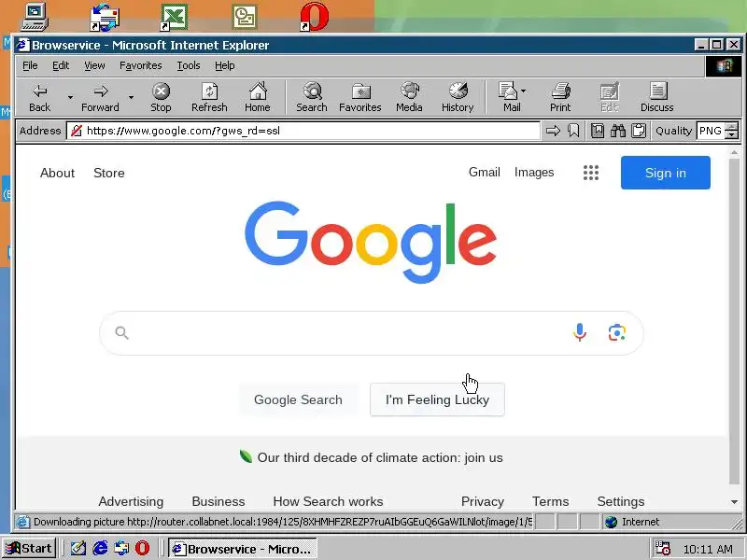Launch Opera from quick launch bar
The image size is (747, 560).
[x=143, y=549]
